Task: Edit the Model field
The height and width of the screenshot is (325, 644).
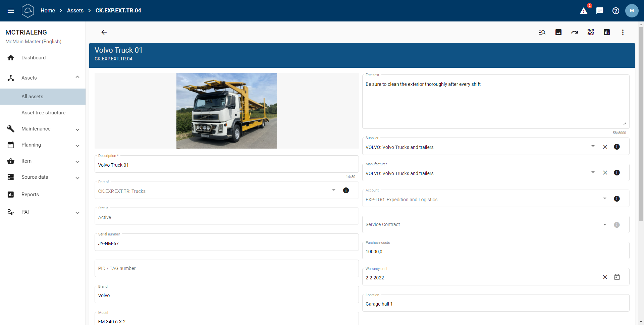Action: pos(226,319)
